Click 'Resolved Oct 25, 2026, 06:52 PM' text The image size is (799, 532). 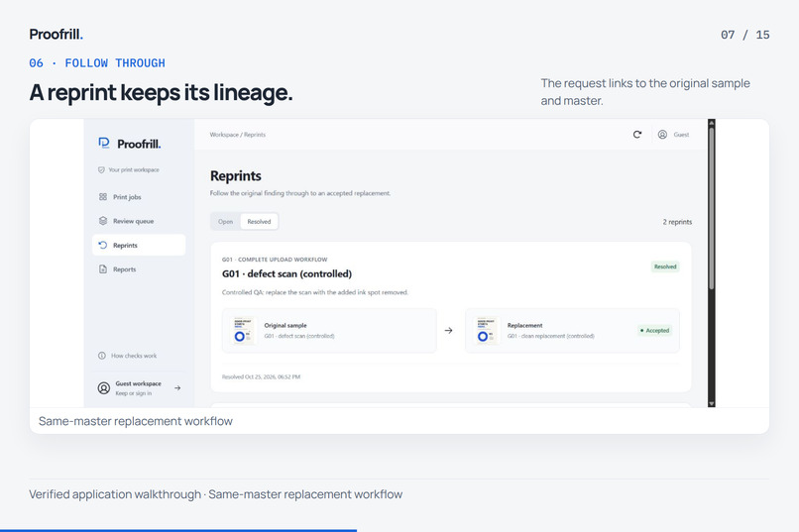point(261,376)
